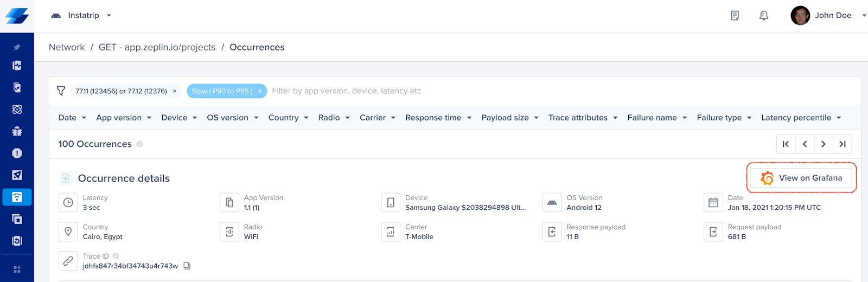
Task: Jump to the first occurrence
Action: pyautogui.click(x=786, y=144)
